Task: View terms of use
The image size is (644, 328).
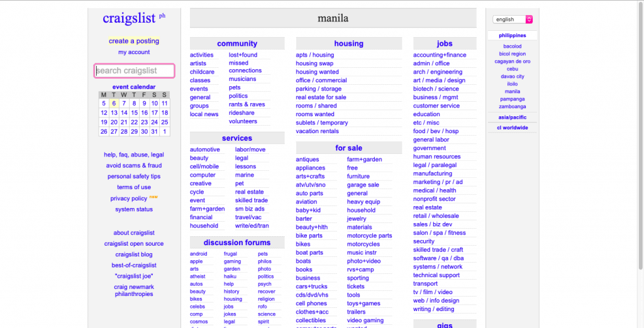Action: coord(134,187)
